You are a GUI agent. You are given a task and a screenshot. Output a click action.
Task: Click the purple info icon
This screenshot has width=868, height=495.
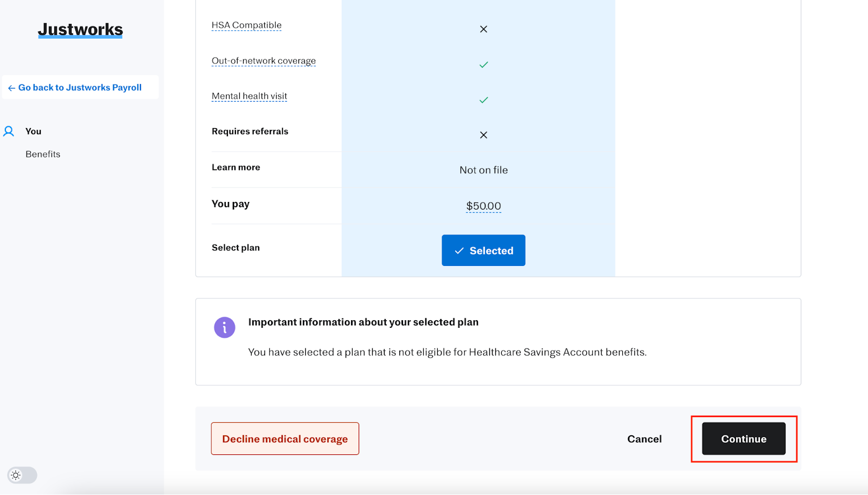point(225,328)
